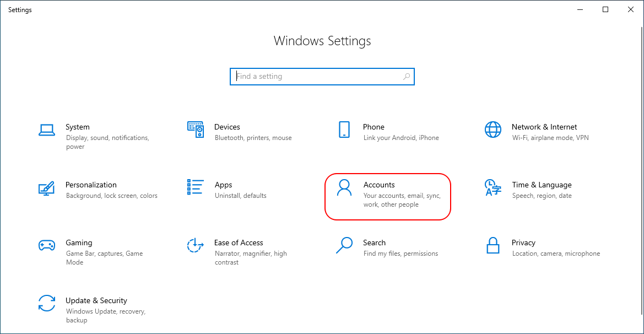Click the Network & Internet globe icon
644x334 pixels.
(493, 130)
